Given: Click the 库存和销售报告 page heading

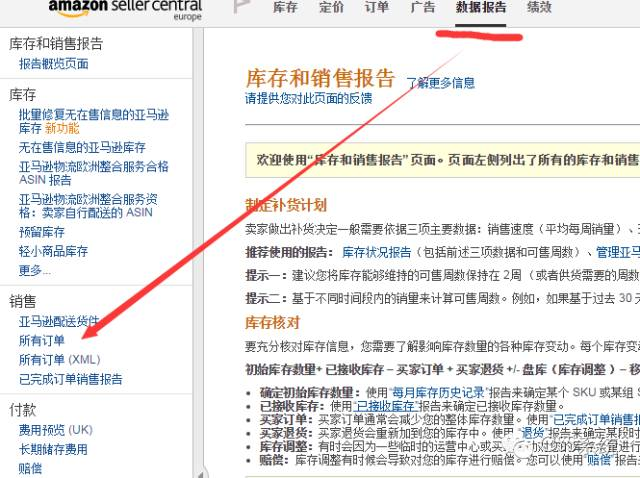Looking at the screenshot, I should (x=321, y=78).
